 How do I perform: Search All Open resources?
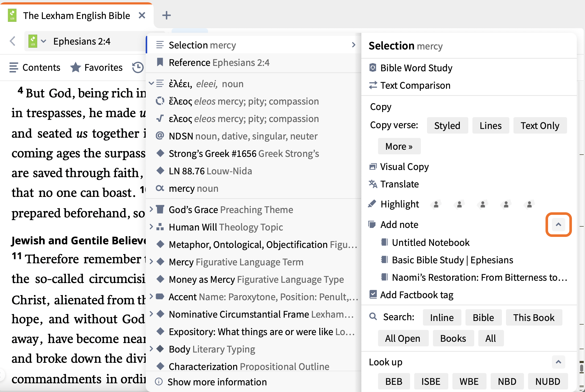point(403,338)
